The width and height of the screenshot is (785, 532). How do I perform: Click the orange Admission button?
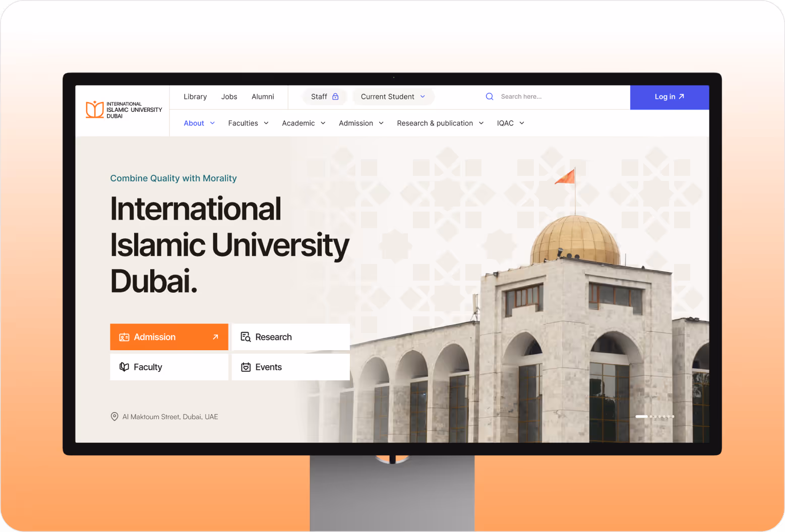click(169, 337)
